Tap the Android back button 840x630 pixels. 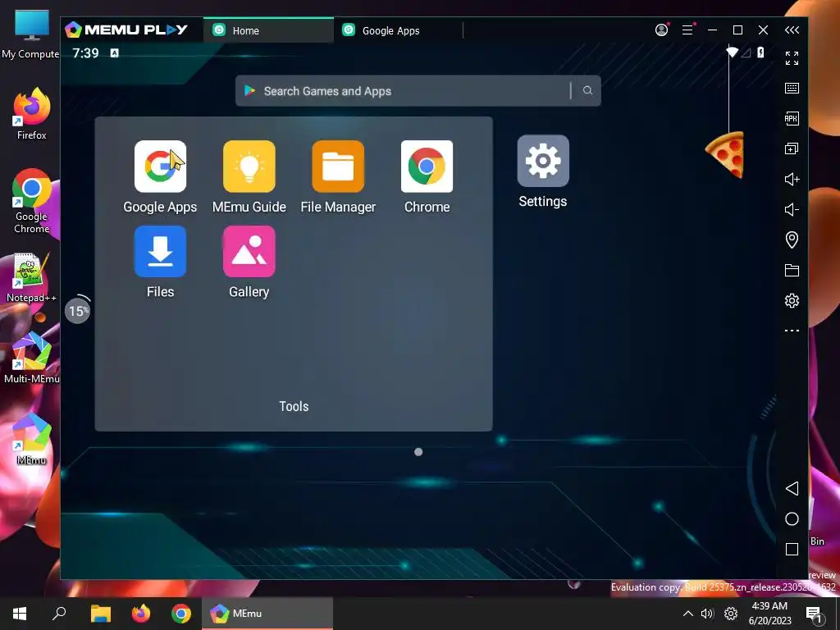click(x=792, y=488)
